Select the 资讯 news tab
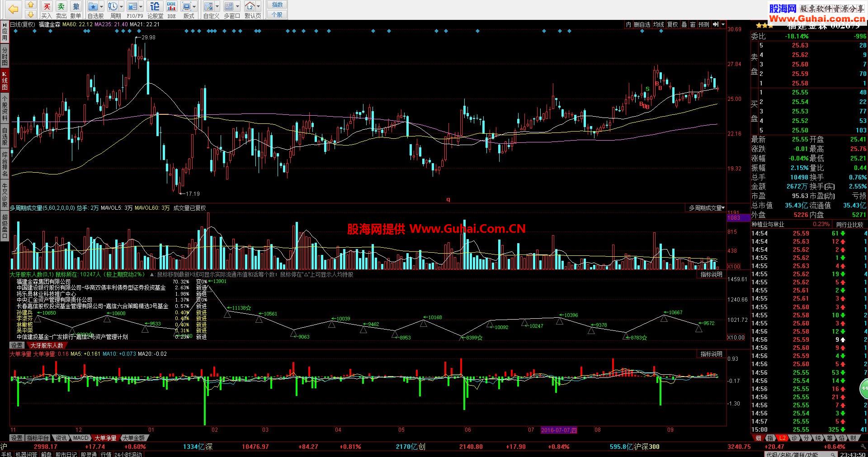Viewport: 868px width, 457px height. coord(61,438)
